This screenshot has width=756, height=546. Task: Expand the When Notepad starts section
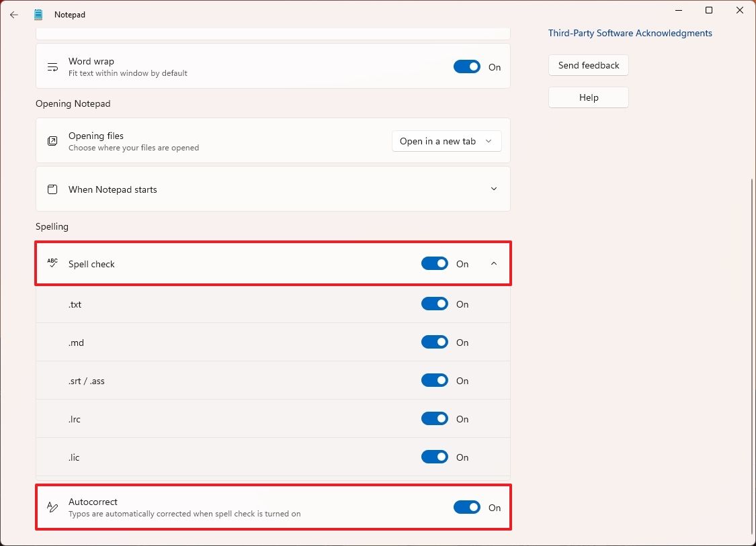(494, 189)
